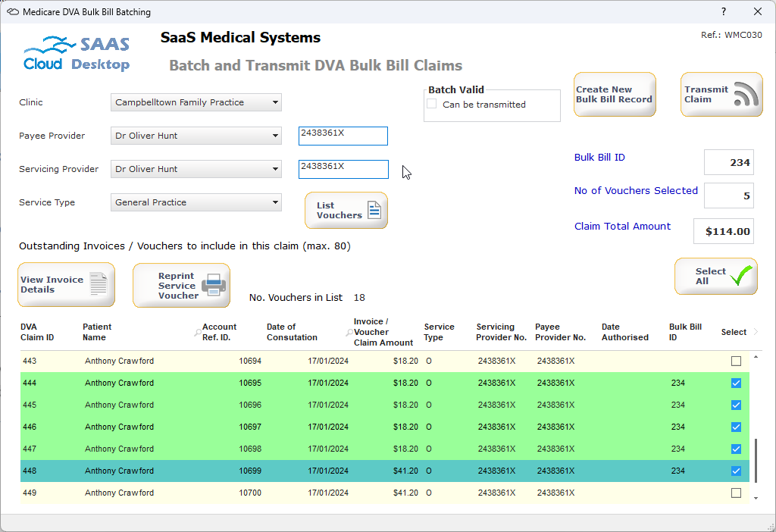Click account ref 10698 in the list

pos(250,449)
